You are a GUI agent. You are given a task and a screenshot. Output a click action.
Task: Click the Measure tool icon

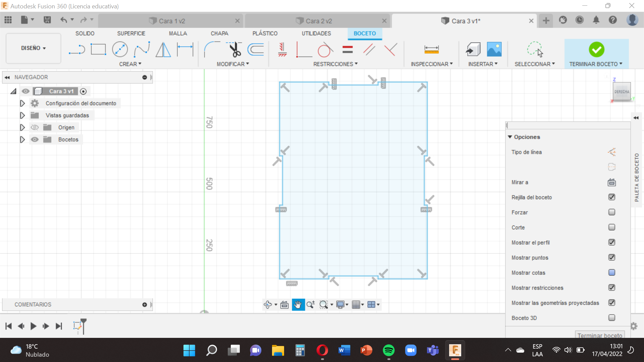point(431,50)
